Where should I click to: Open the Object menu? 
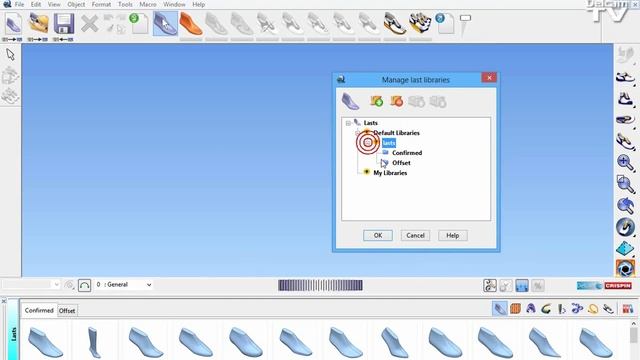tap(76, 4)
